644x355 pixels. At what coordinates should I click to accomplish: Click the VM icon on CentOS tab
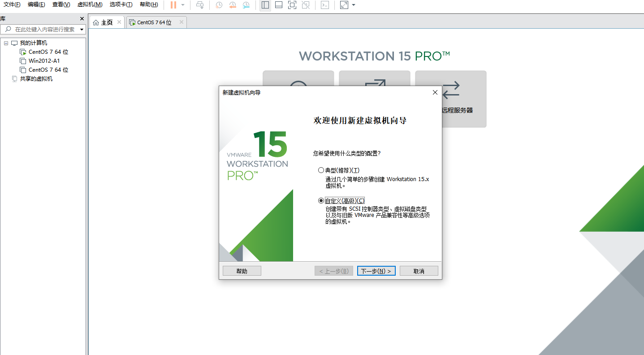point(132,22)
